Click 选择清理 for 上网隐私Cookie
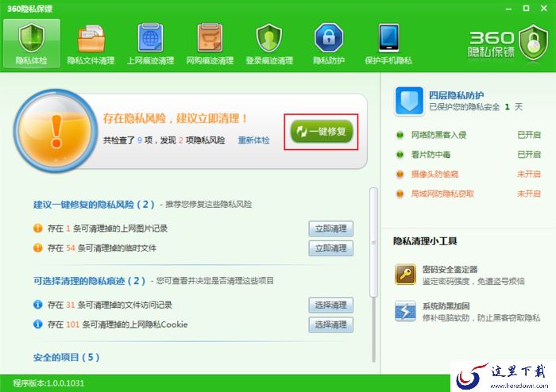This screenshot has height=392, width=556. coord(331,325)
